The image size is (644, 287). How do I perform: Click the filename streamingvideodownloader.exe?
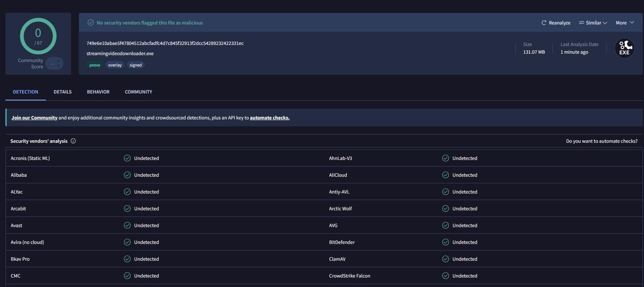coord(120,53)
